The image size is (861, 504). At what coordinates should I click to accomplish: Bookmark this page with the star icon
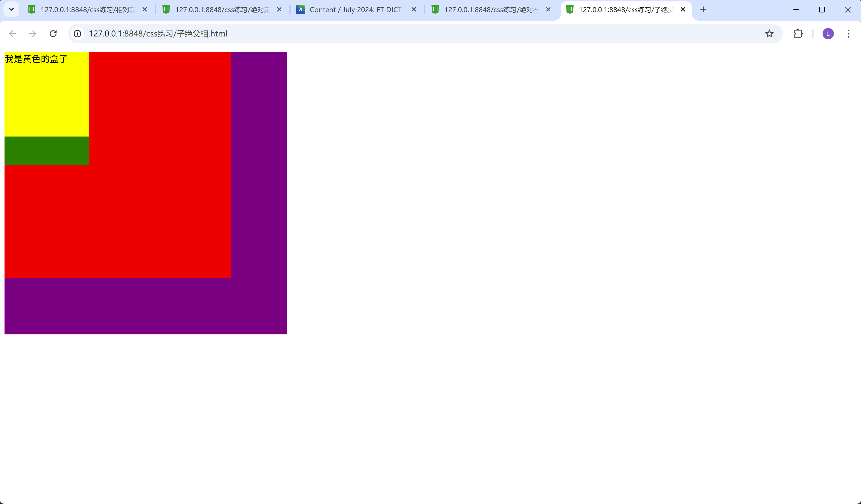click(x=769, y=33)
